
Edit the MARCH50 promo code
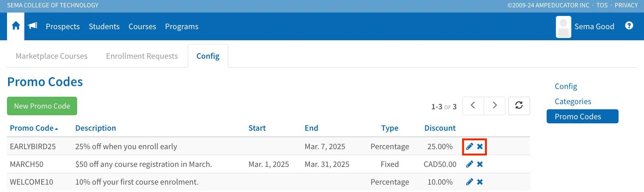click(x=470, y=164)
